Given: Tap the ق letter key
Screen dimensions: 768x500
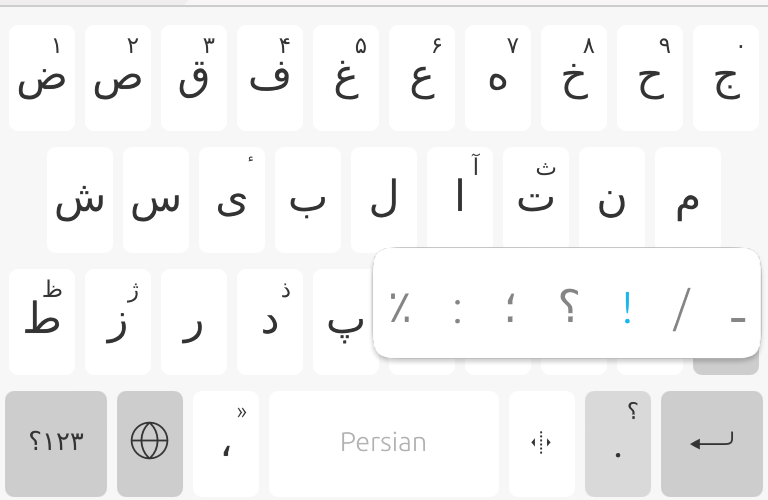Looking at the screenshot, I should coord(194,78).
